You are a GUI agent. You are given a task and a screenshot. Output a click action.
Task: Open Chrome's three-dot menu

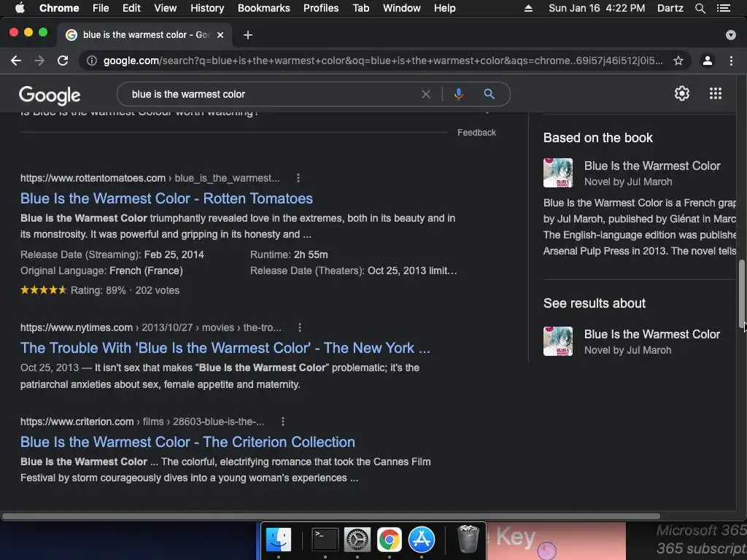[731, 61]
